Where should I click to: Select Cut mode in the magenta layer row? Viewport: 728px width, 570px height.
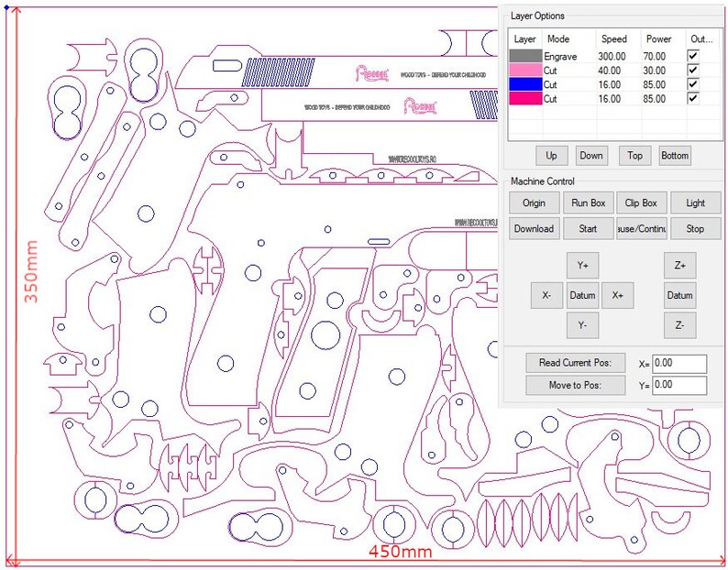click(x=550, y=98)
